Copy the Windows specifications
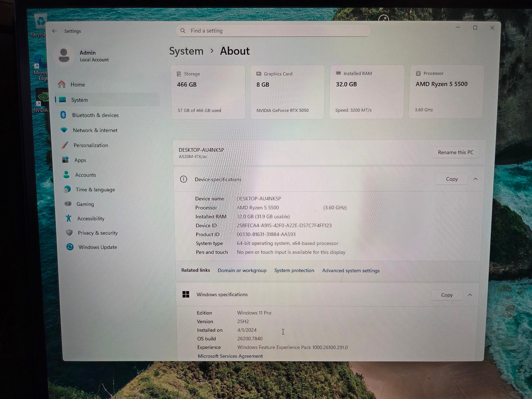The height and width of the screenshot is (399, 532). (x=447, y=295)
